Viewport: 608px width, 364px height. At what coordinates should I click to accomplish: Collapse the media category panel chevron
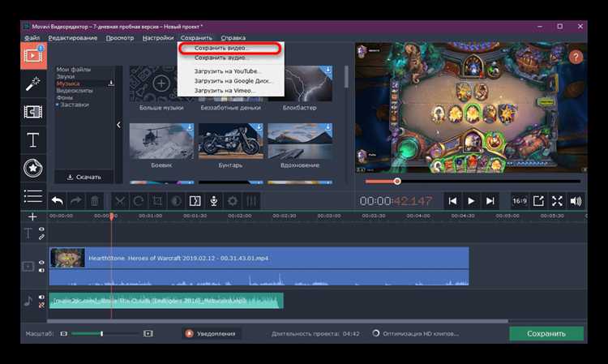coord(118,125)
